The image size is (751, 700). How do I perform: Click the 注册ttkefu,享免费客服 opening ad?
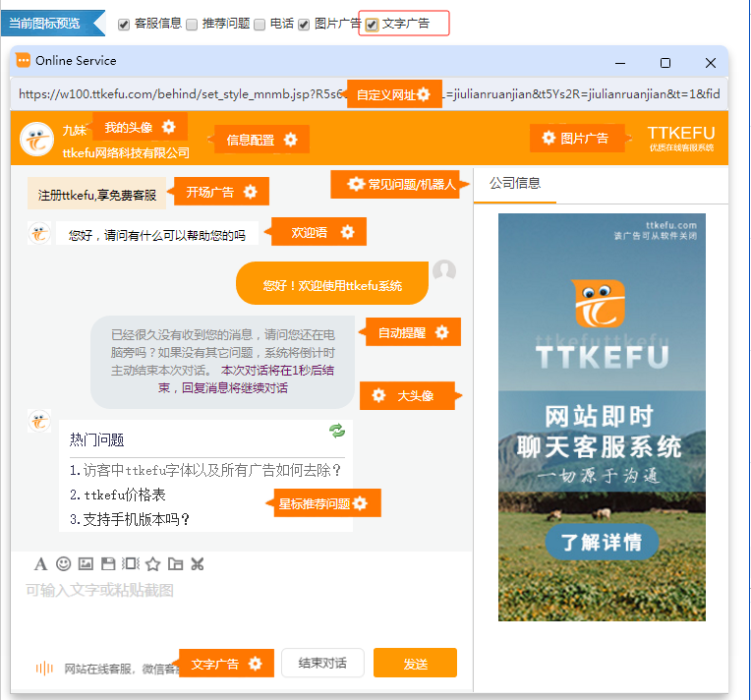coord(96,194)
